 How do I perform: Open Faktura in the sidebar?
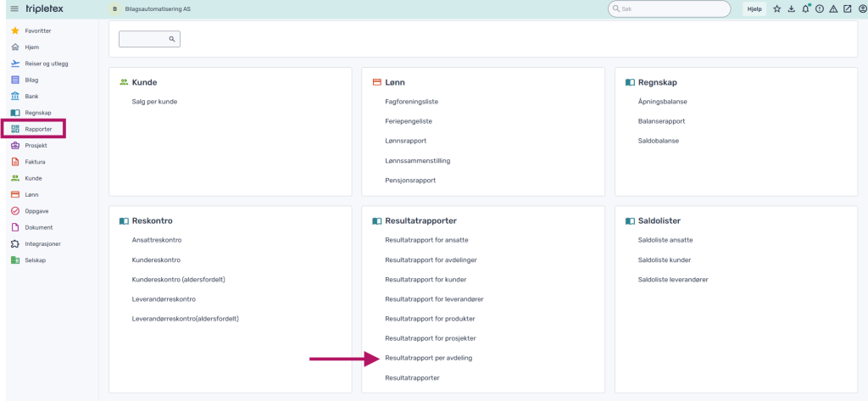tap(35, 162)
